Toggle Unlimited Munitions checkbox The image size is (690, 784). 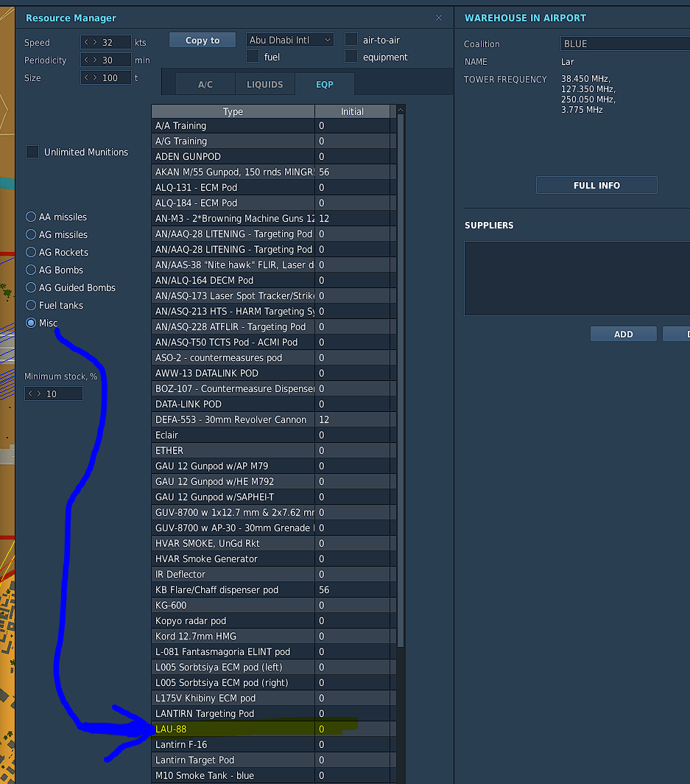point(32,152)
